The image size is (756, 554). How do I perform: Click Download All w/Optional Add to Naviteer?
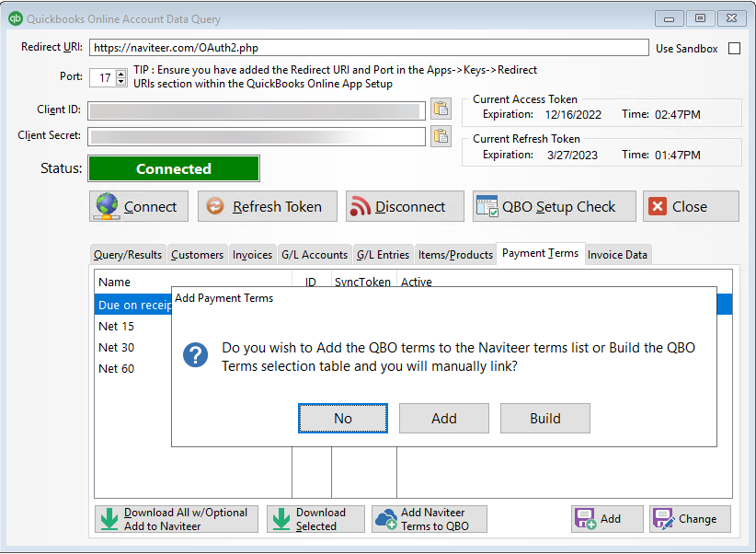click(177, 519)
